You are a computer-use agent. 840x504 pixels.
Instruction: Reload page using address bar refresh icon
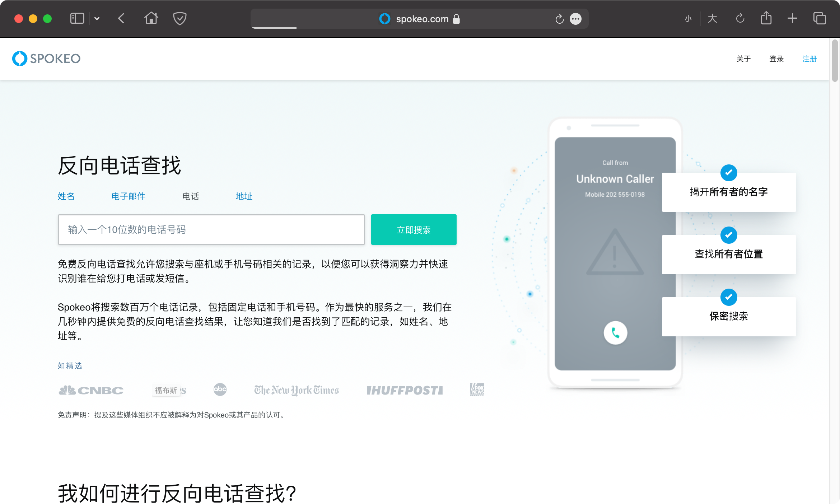point(559,19)
